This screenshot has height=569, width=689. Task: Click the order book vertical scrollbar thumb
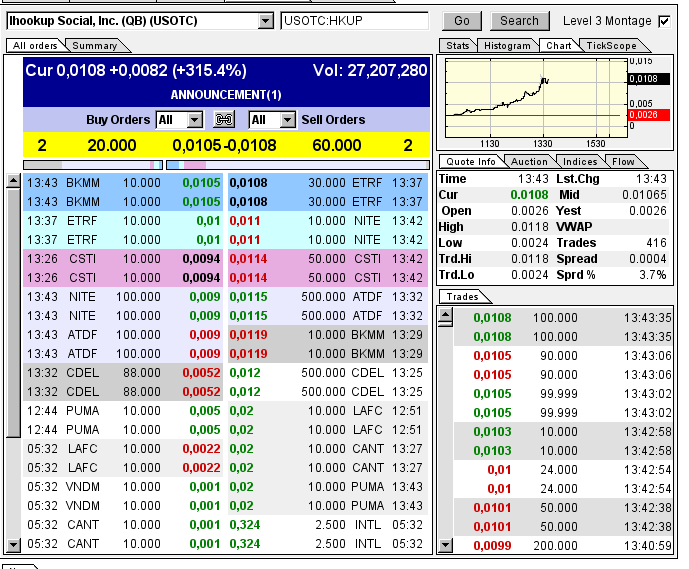click(x=13, y=310)
